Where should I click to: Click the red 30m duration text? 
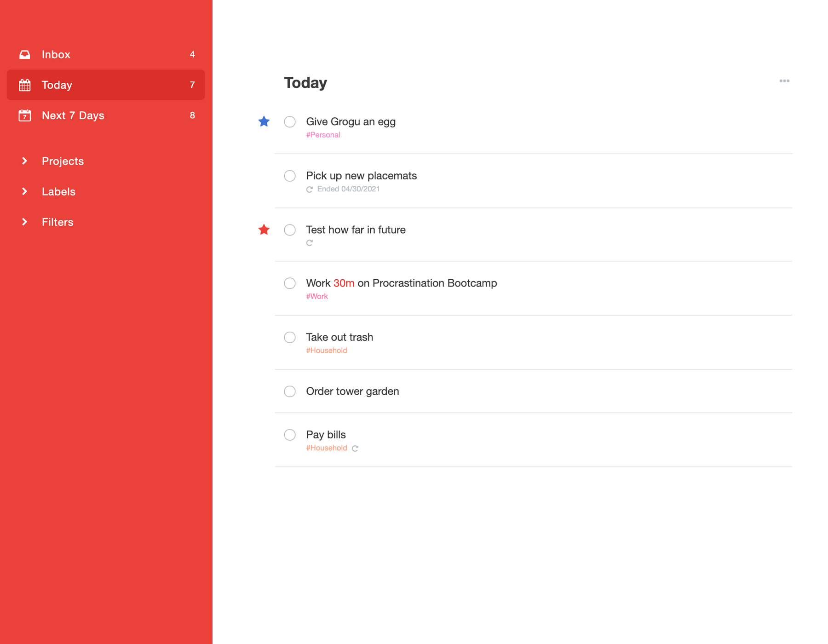344,283
